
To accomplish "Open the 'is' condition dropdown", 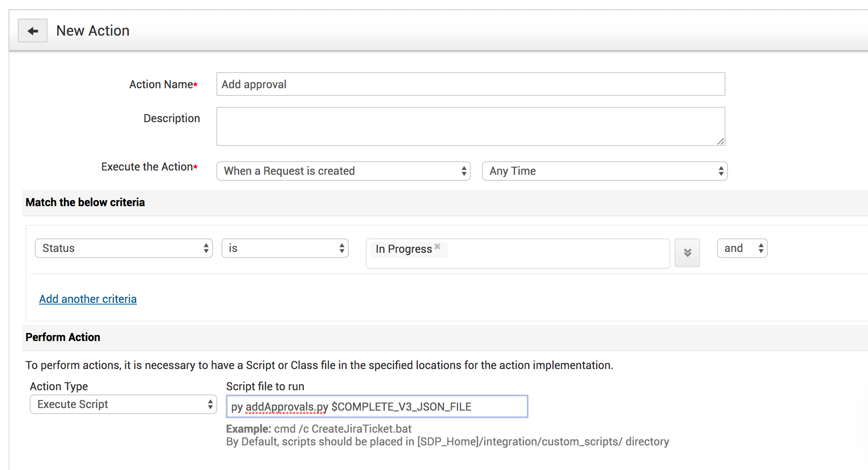I will coord(285,248).
